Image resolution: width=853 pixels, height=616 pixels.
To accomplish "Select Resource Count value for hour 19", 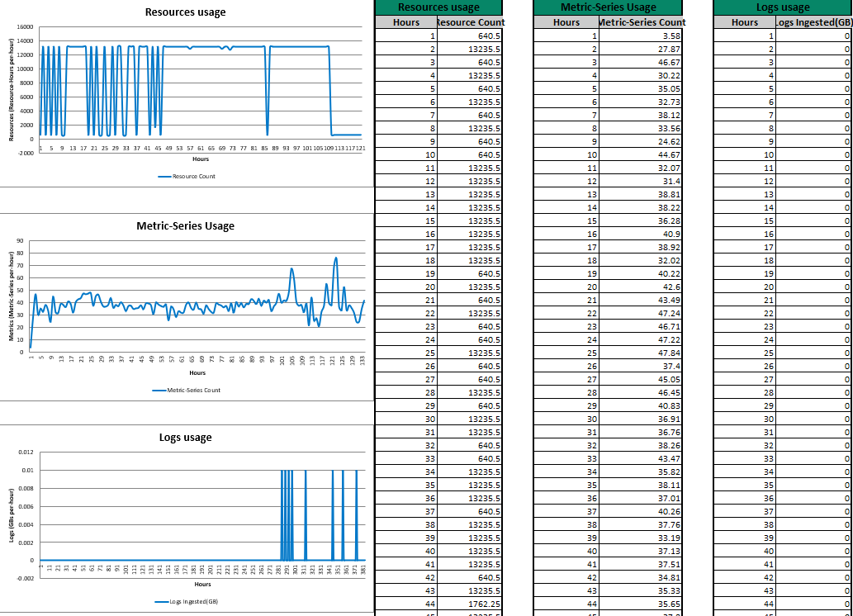I will 469,273.
